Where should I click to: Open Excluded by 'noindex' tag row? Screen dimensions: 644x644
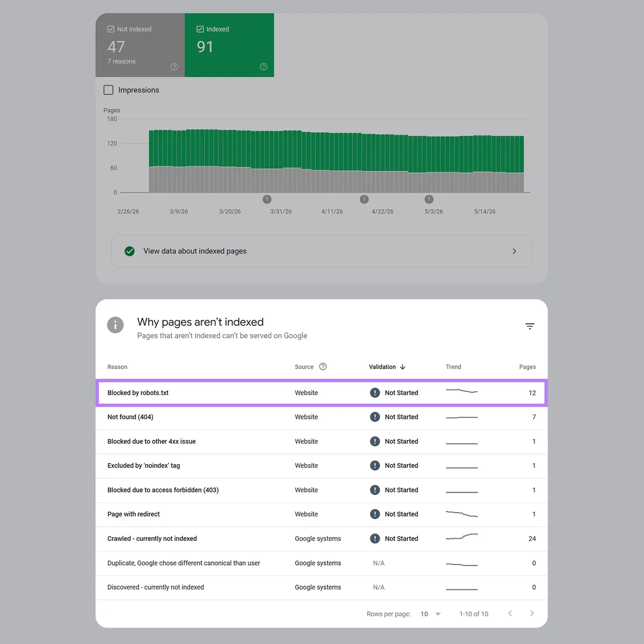pos(321,466)
